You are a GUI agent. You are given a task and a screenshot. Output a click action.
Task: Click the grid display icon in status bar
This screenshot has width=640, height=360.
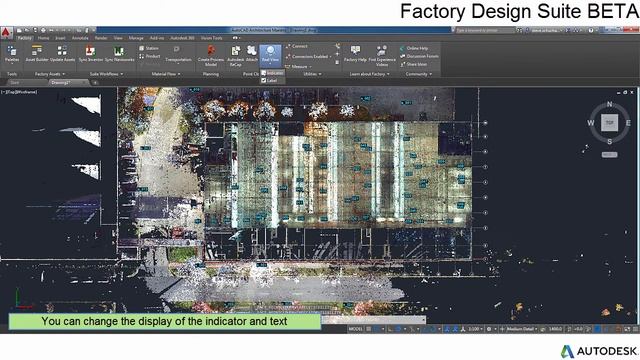(369, 329)
